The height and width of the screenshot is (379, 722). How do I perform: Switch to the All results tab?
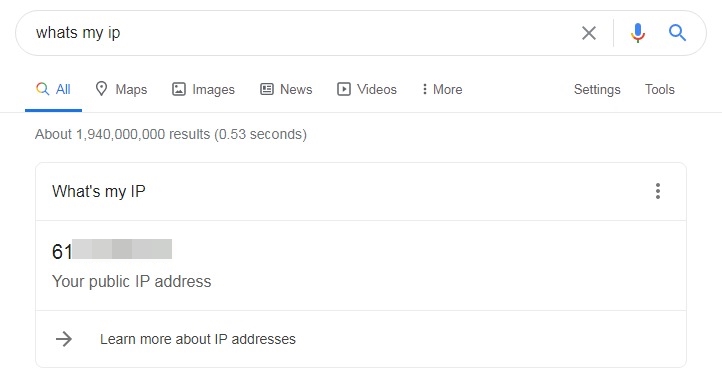[x=53, y=89]
